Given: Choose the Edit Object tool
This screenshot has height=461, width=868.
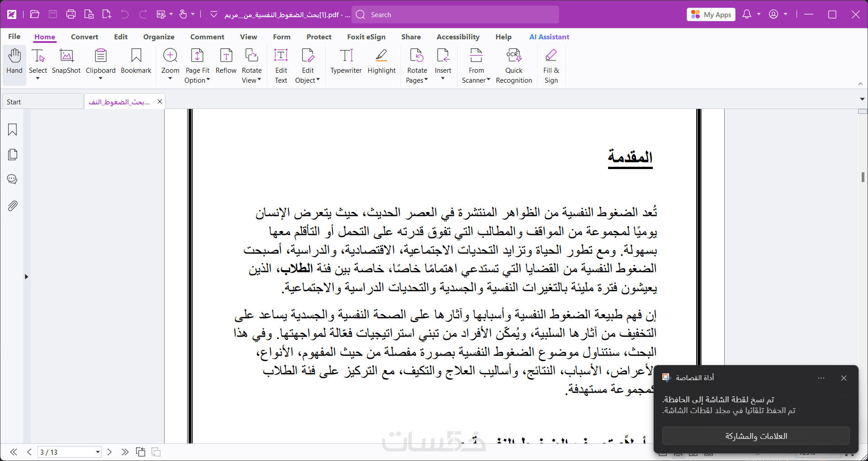Looking at the screenshot, I should tap(308, 66).
